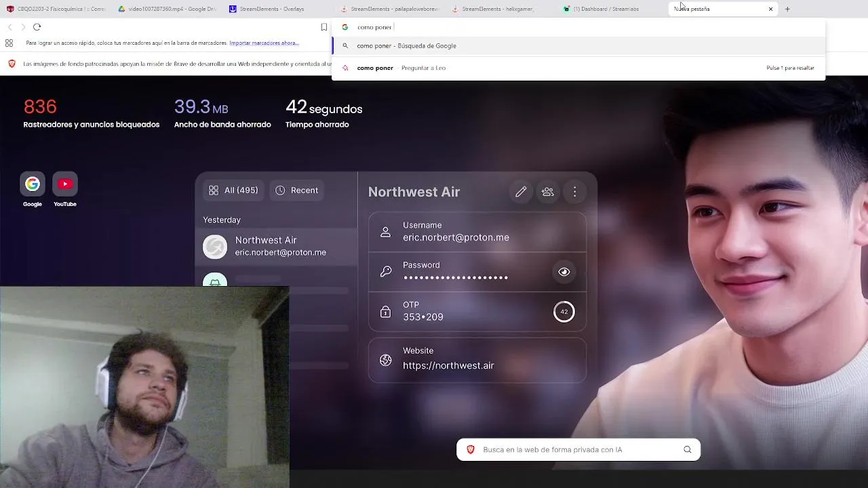Click the '42 segundos' time saved stat
868x488 pixels.
pos(323,107)
